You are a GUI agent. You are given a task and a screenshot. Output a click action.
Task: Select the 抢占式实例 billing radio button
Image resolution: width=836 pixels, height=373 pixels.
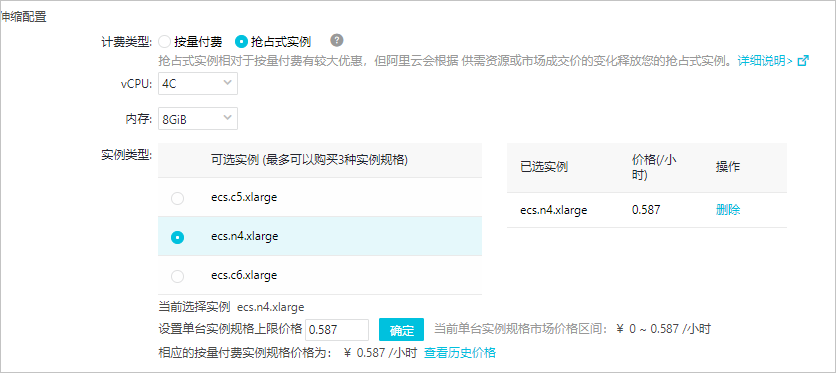242,42
